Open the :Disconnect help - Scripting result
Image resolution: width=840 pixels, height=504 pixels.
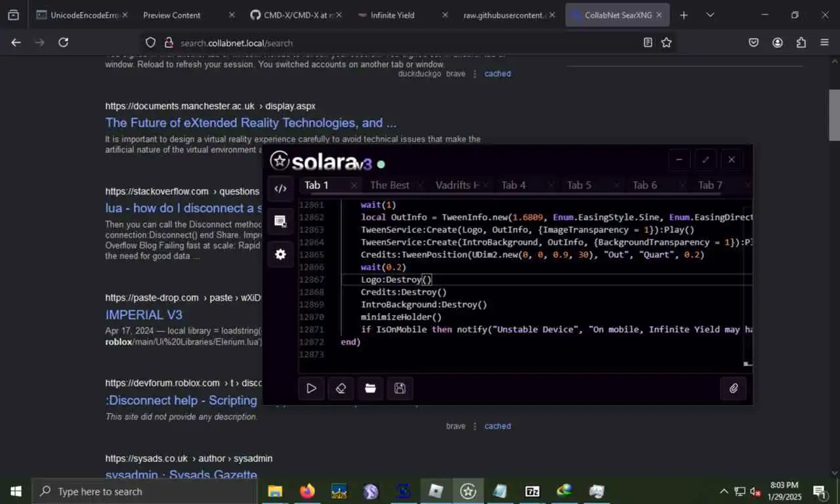coord(181,400)
